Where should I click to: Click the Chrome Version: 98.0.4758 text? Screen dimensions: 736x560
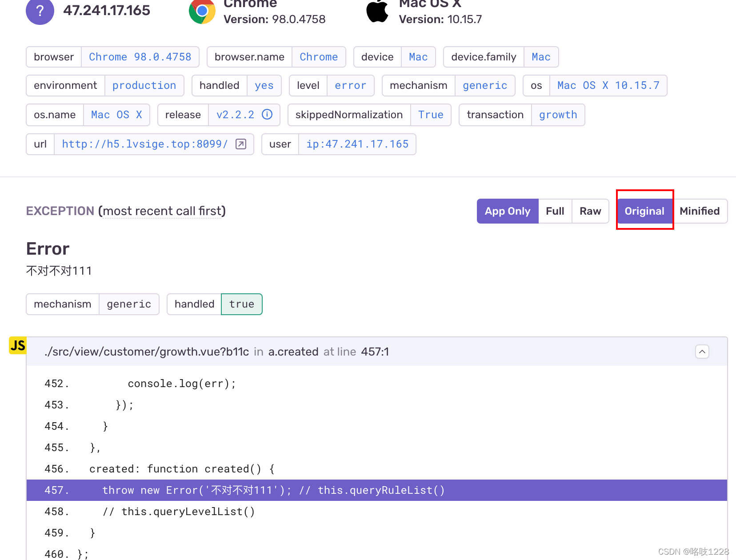pyautogui.click(x=274, y=19)
